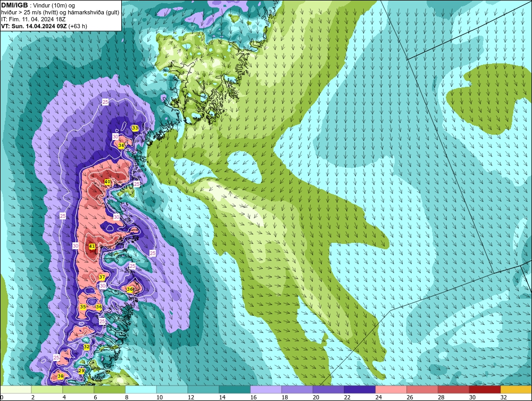Click the yellow gust label 38
Image resolution: width=532 pixels, height=401 pixels.
click(x=61, y=376)
